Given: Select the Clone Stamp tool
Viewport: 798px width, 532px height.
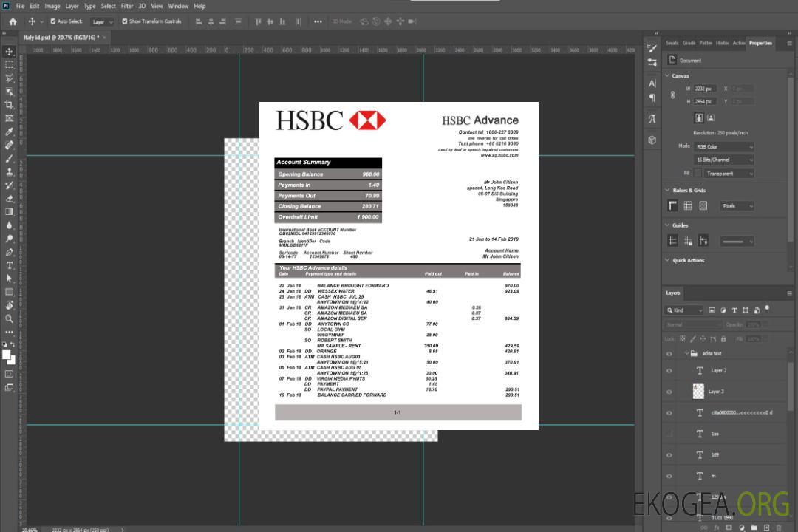Looking at the screenshot, I should pyautogui.click(x=9, y=172).
